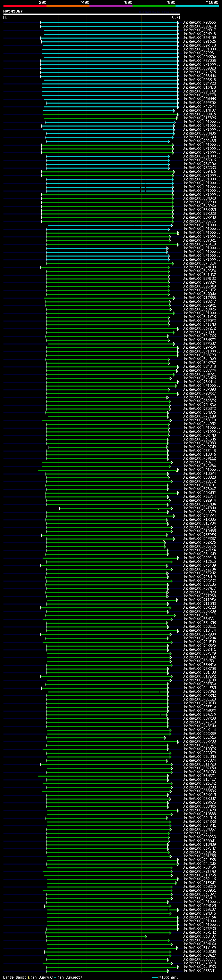Select hit label UniRef100_B9AAW1
This screenshot has height=980, width=222.
pos(199,841)
